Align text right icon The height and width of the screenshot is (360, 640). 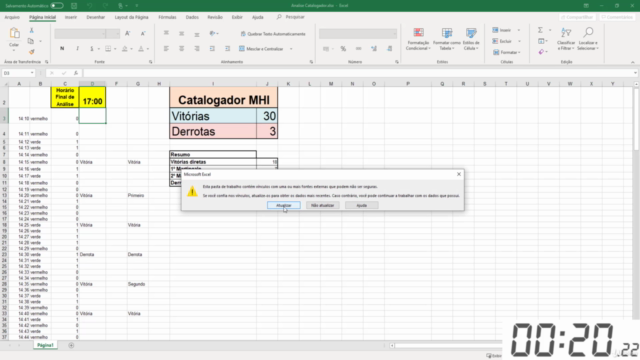tap(197, 49)
